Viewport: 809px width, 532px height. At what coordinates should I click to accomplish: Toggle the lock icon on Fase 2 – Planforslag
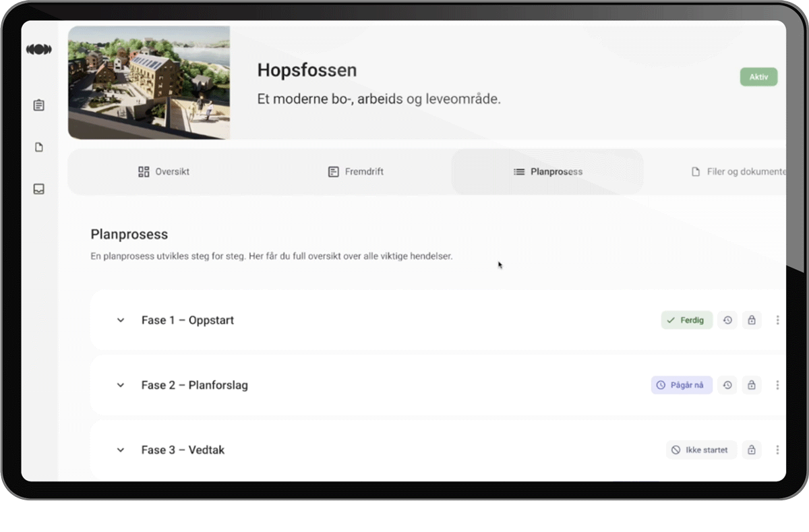point(752,385)
